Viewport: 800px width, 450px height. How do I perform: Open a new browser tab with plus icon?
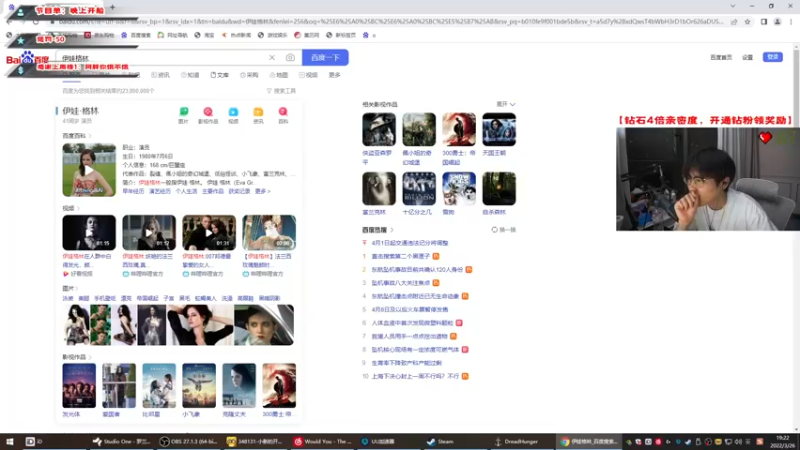tap(112, 7)
